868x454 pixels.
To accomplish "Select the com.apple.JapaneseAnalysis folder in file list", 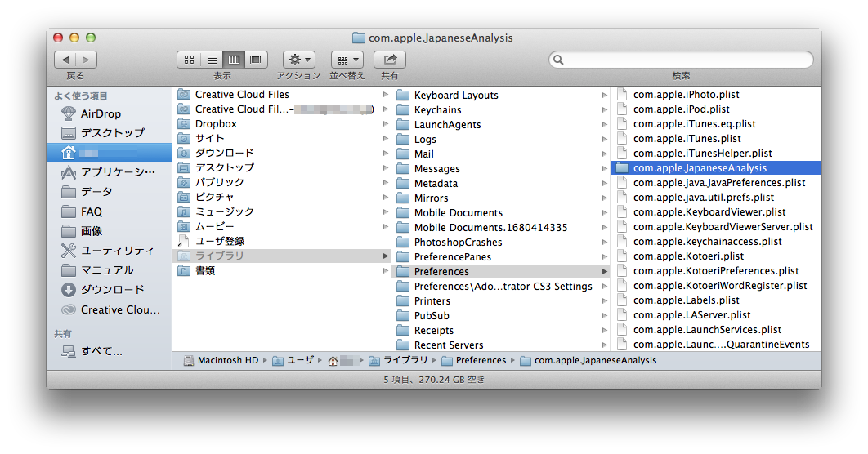I will coord(716,167).
